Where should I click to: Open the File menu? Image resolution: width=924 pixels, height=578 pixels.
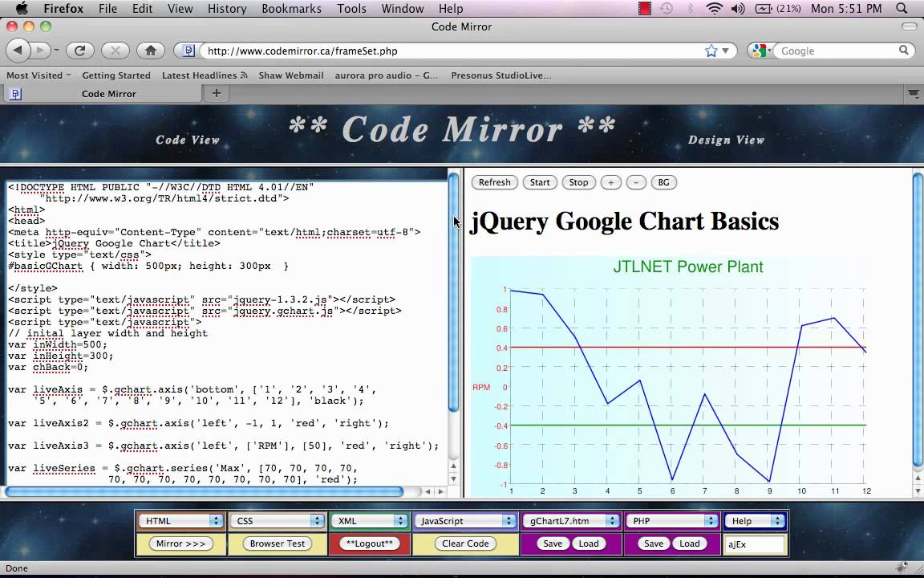coord(107,8)
